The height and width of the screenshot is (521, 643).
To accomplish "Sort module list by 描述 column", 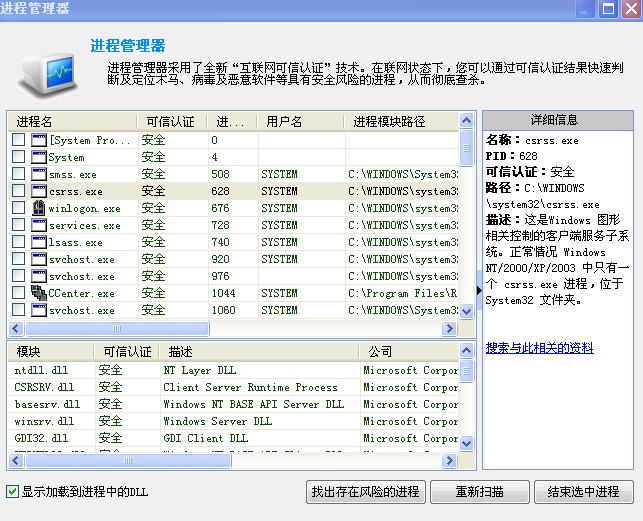I will pyautogui.click(x=259, y=352).
